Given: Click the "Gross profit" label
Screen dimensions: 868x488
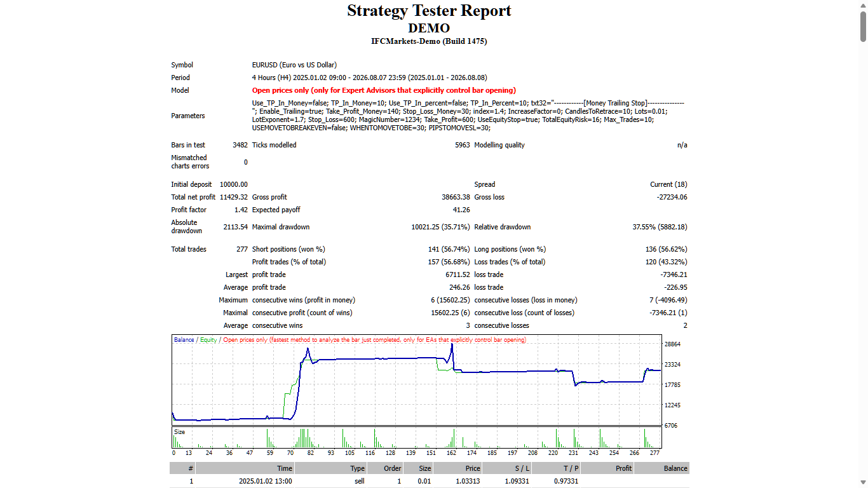Looking at the screenshot, I should [269, 197].
